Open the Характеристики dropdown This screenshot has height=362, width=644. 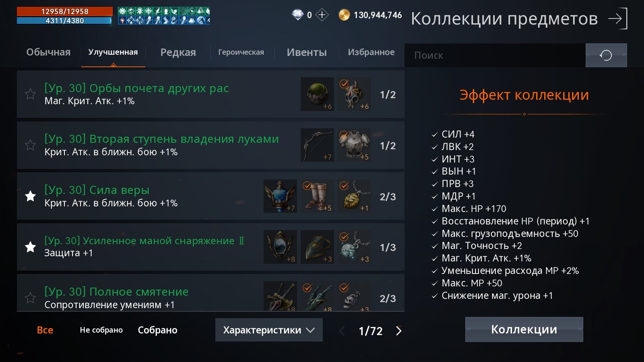269,330
